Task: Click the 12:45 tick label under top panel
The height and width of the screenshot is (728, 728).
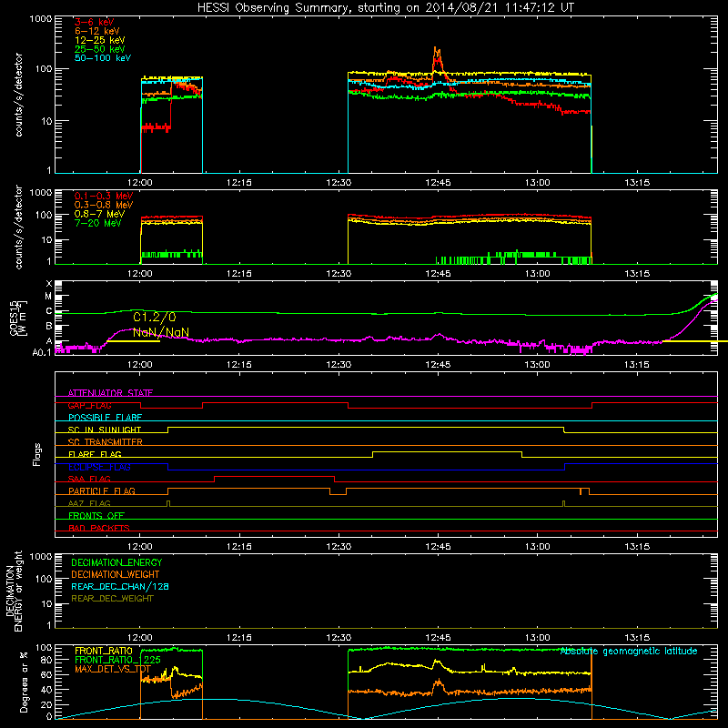Action: (438, 183)
